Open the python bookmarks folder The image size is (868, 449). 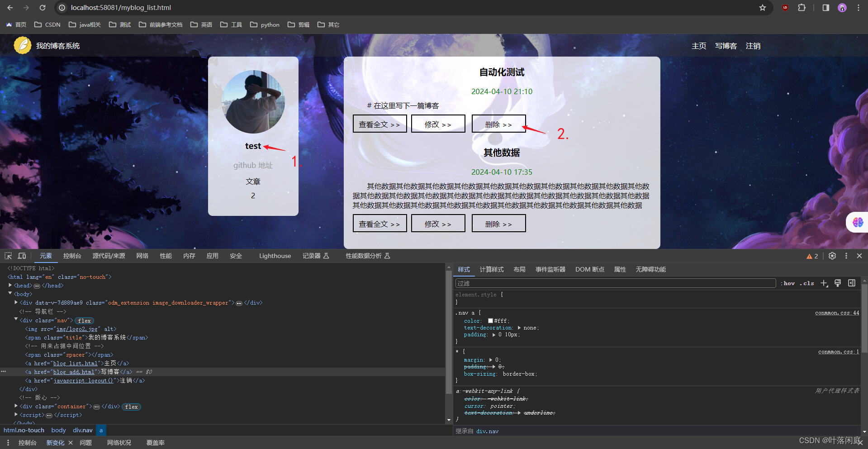(265, 24)
